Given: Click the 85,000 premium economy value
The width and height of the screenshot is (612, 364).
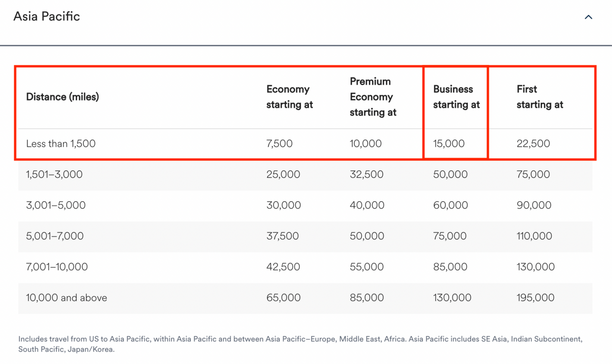Looking at the screenshot, I should (367, 298).
